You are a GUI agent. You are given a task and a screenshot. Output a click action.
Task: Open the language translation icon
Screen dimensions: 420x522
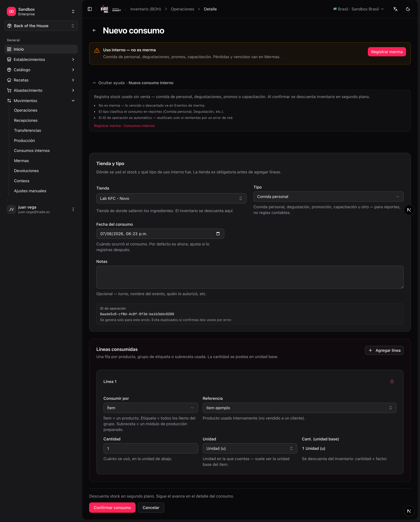tap(395, 9)
